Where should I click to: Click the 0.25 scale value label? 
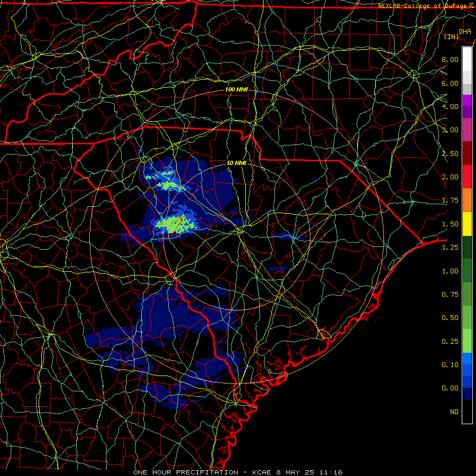(450, 342)
